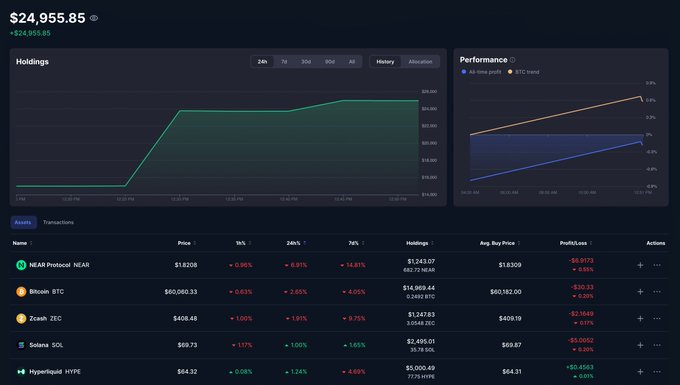Viewport: 680px width, 385px height.
Task: Click the Bitcoin coin logo
Action: point(21,292)
